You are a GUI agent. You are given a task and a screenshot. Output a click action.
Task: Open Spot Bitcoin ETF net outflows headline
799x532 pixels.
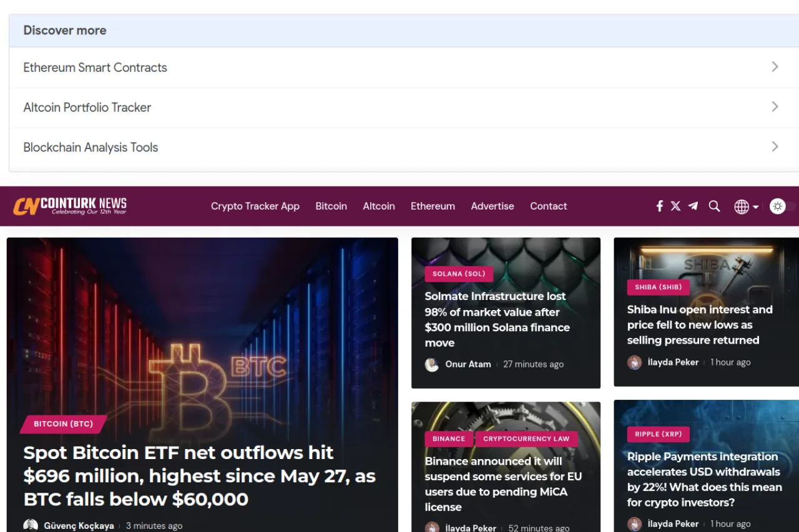tap(200, 476)
